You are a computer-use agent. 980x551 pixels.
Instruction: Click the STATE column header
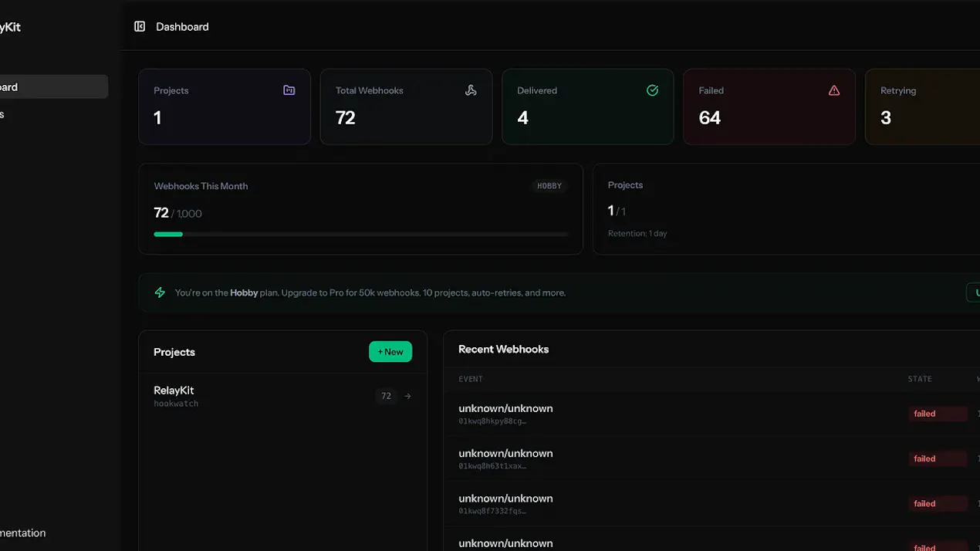pos(920,379)
